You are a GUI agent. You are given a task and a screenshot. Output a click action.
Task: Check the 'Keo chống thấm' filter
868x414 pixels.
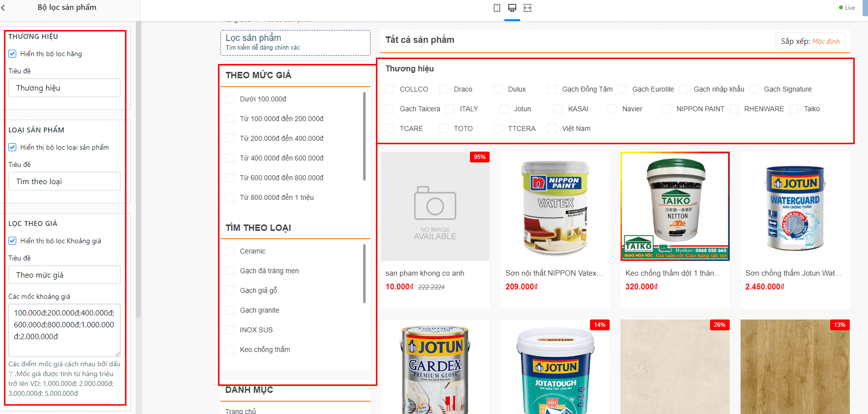coord(230,350)
